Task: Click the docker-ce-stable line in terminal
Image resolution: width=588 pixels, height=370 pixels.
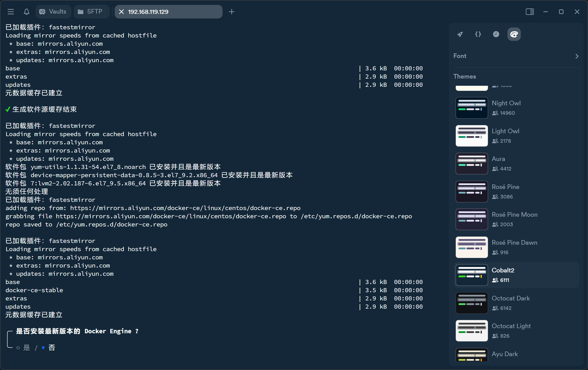Action: (34, 290)
